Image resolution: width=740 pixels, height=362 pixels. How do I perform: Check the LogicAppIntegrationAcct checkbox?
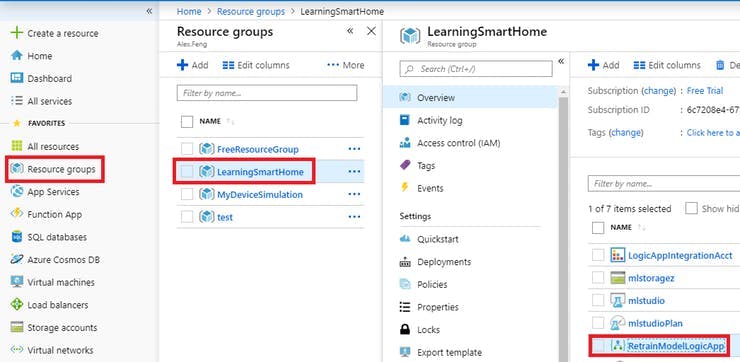[598, 255]
